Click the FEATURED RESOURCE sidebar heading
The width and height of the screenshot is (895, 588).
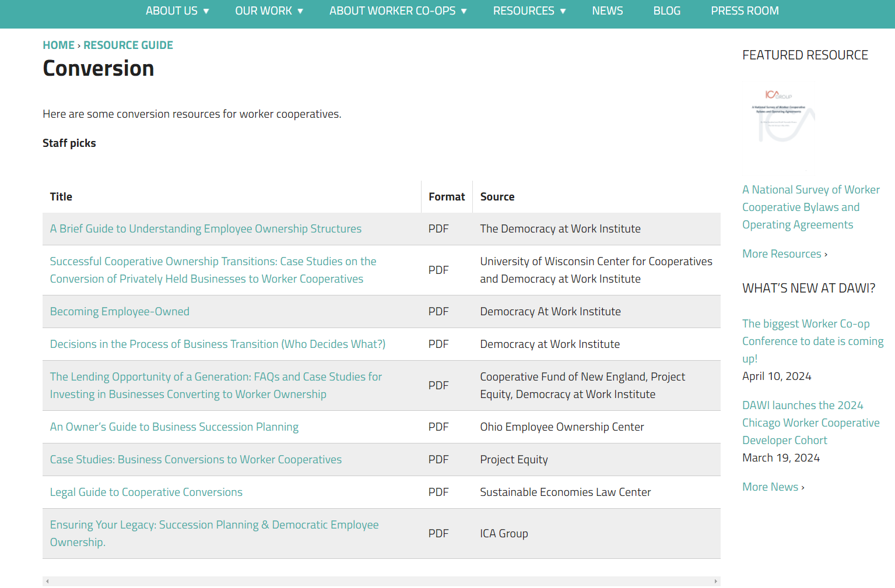point(805,55)
